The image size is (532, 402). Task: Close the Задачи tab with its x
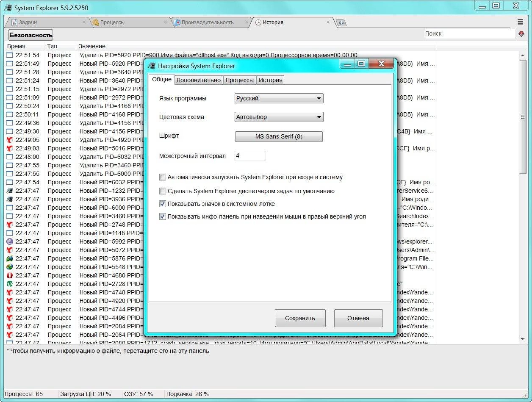[x=84, y=22]
